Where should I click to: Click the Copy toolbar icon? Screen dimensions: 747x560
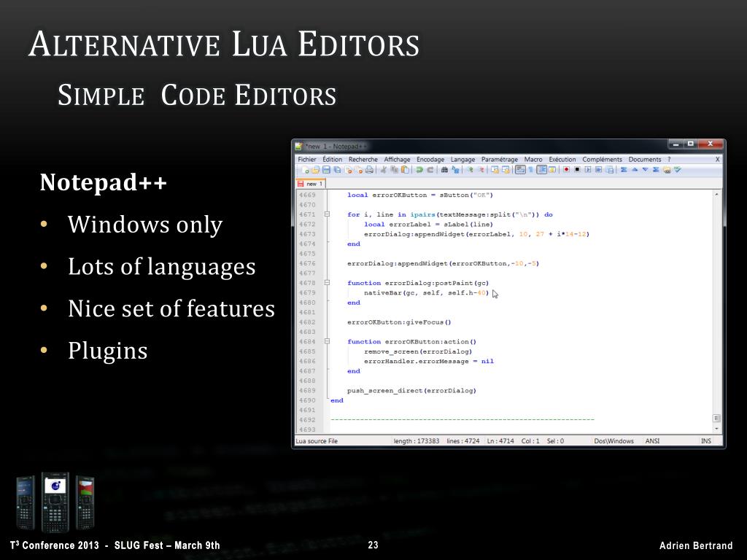pyautogui.click(x=394, y=169)
